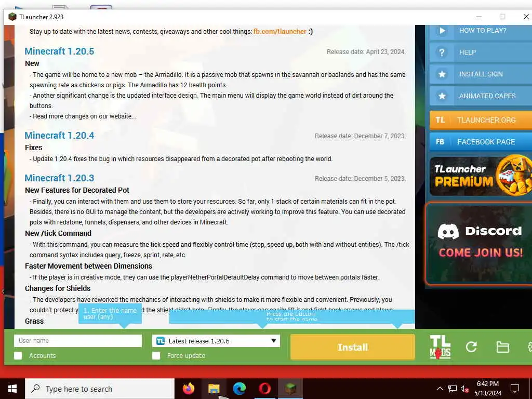Image resolution: width=532 pixels, height=399 pixels.
Task: Click 'New /tick Command' heading
Action: point(58,233)
